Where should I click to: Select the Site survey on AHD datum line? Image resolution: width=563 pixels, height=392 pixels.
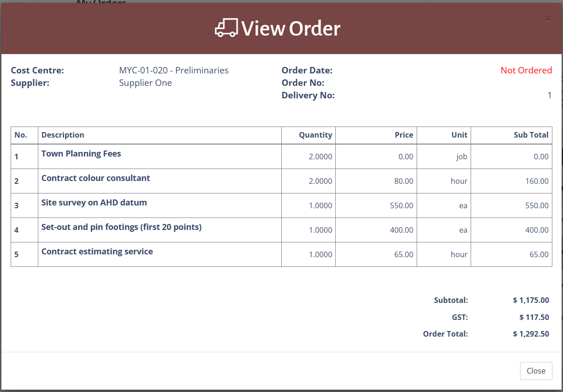(94, 203)
